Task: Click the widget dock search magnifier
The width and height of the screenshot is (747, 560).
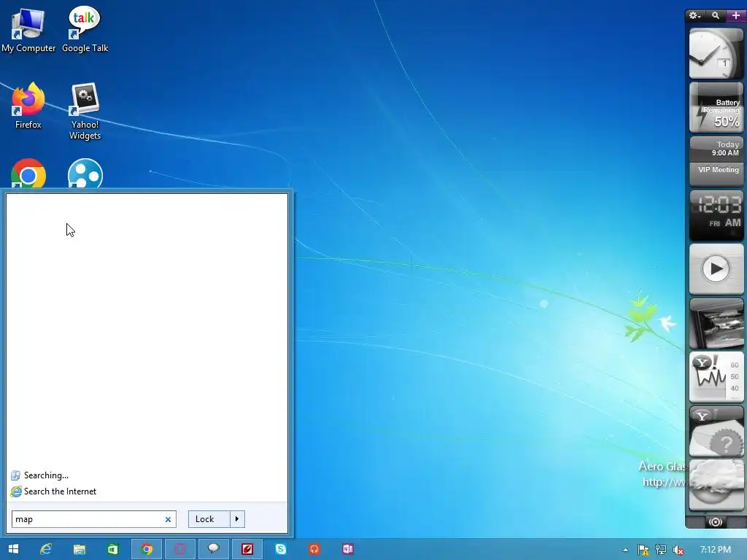Action: (x=716, y=16)
